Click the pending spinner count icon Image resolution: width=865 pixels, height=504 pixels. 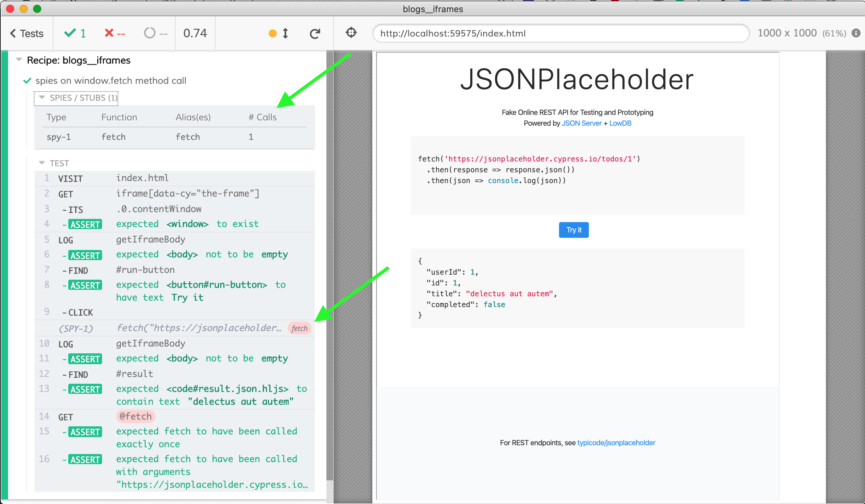(x=150, y=33)
